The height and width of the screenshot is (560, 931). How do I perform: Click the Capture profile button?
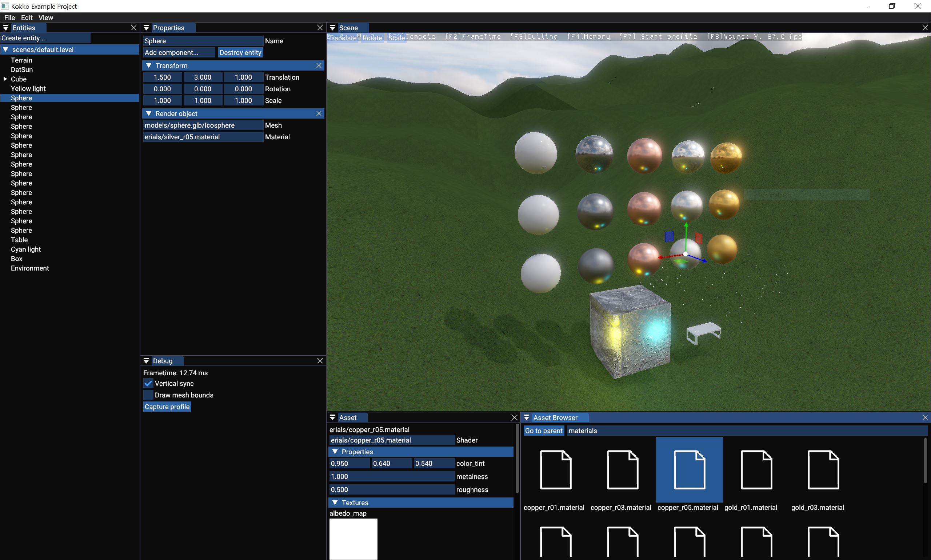click(x=167, y=407)
